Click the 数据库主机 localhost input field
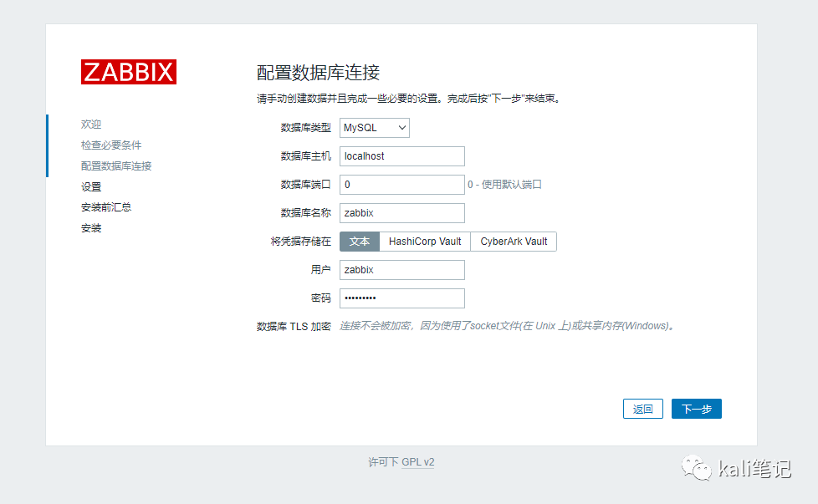 402,156
